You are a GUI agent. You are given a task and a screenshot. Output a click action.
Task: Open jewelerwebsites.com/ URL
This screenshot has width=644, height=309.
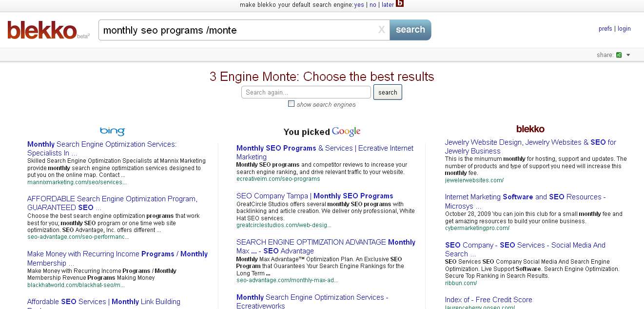(x=474, y=180)
